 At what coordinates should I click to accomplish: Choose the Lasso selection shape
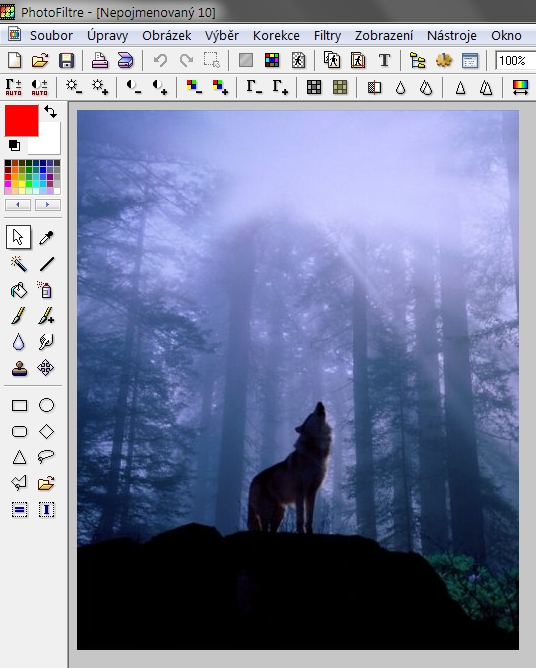pyautogui.click(x=46, y=457)
